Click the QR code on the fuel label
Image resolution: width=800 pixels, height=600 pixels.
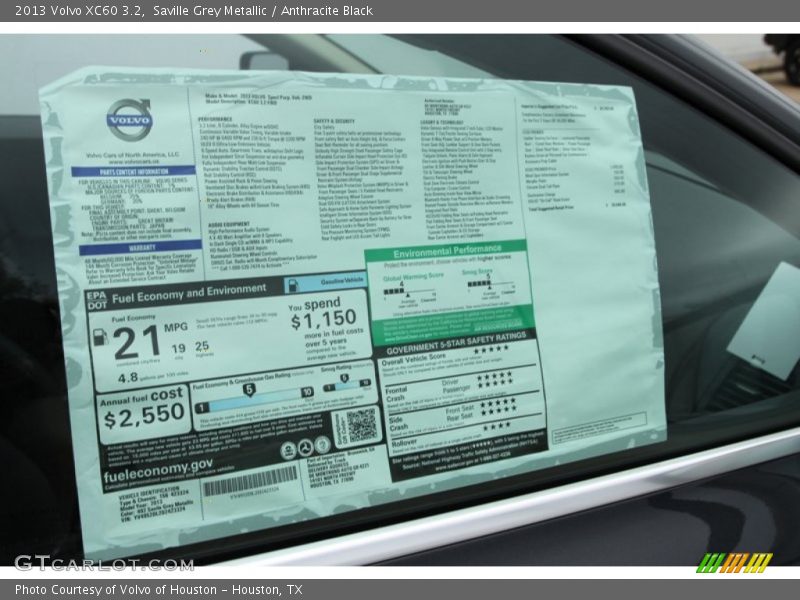pos(361,425)
